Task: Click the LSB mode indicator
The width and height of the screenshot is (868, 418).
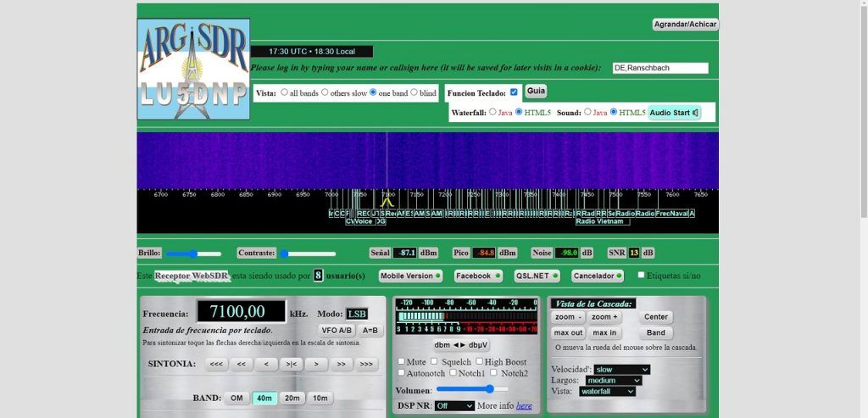Action: pos(357,314)
